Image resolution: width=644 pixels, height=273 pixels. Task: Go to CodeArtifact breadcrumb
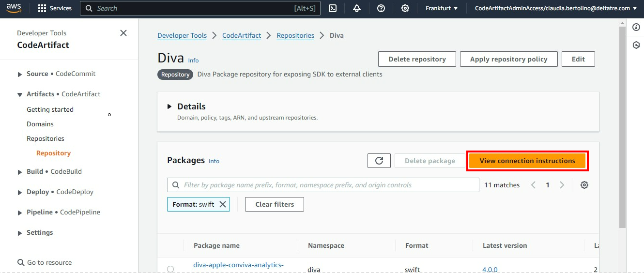(x=242, y=35)
